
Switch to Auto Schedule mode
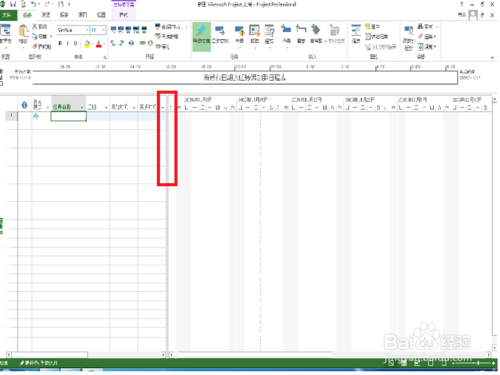[x=220, y=35]
